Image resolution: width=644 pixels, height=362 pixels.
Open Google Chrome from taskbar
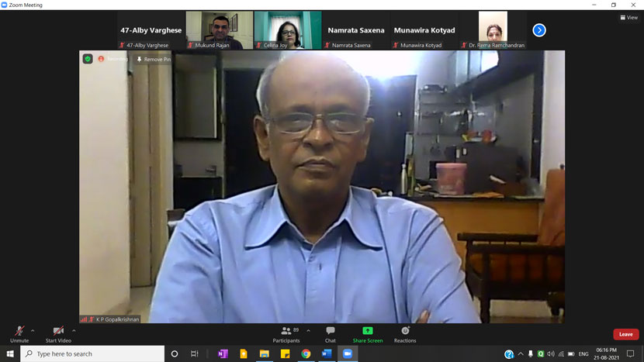click(x=306, y=353)
